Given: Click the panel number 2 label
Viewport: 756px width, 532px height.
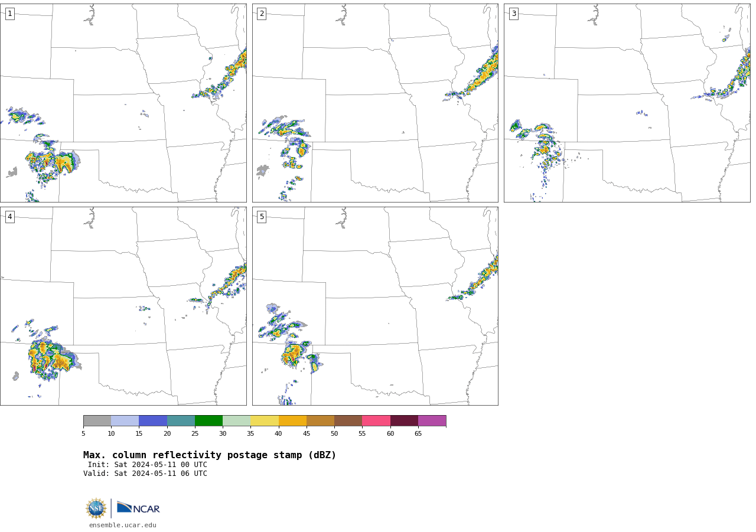Looking at the screenshot, I should coord(262,14).
